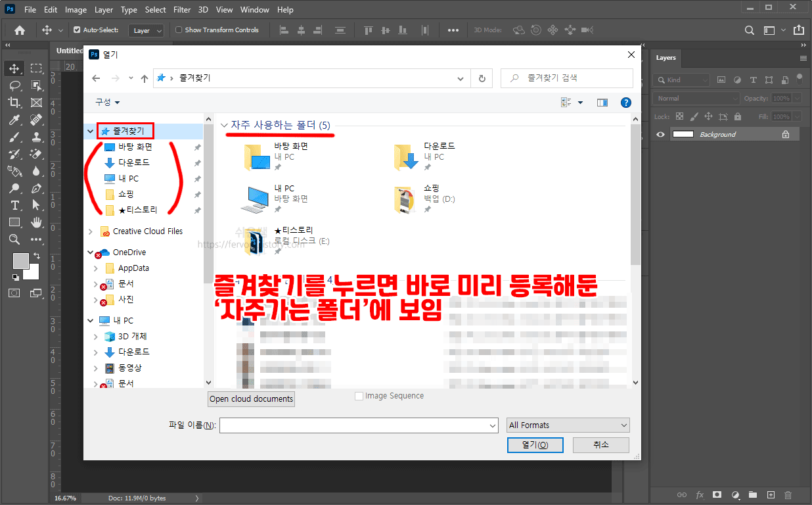
Task: Filter layers by type layers icon
Action: pyautogui.click(x=753, y=80)
